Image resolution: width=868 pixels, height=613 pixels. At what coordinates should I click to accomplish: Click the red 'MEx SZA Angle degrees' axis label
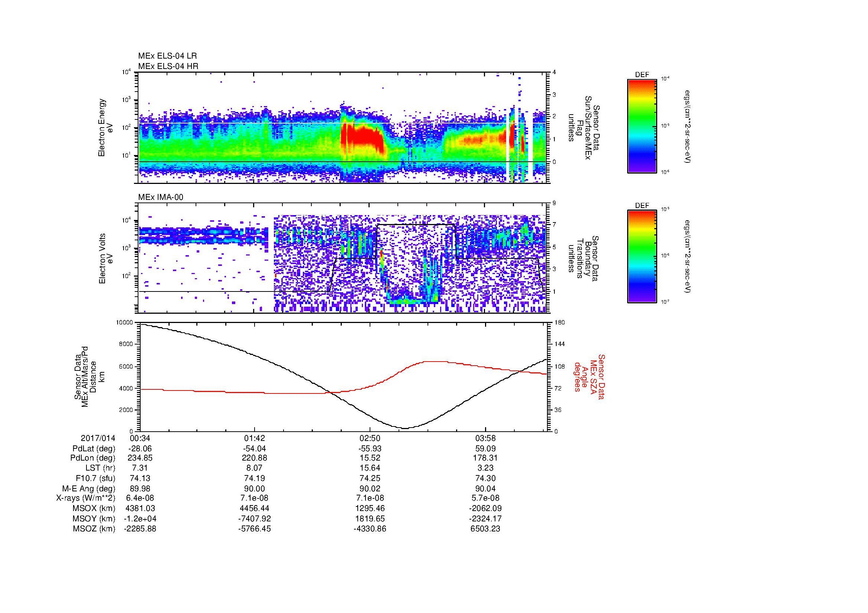(x=589, y=376)
